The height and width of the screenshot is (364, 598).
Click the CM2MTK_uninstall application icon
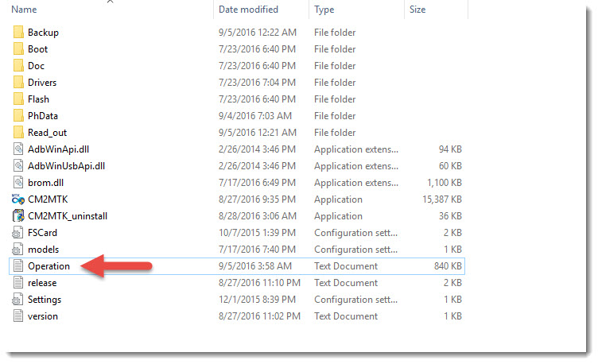[x=18, y=216]
